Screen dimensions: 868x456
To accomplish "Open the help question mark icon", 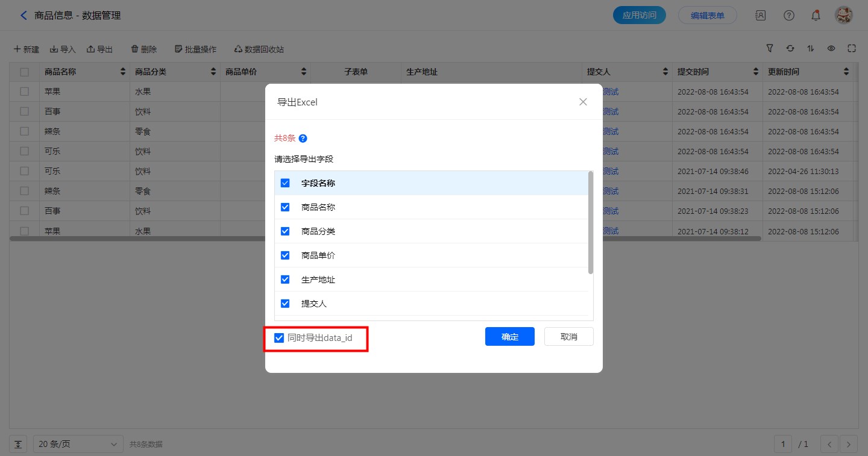I will pyautogui.click(x=788, y=16).
